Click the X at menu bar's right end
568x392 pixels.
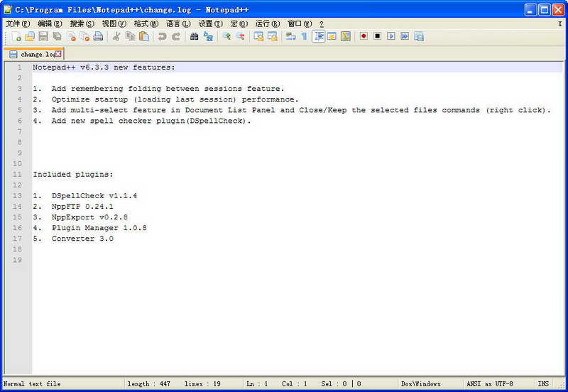click(559, 24)
